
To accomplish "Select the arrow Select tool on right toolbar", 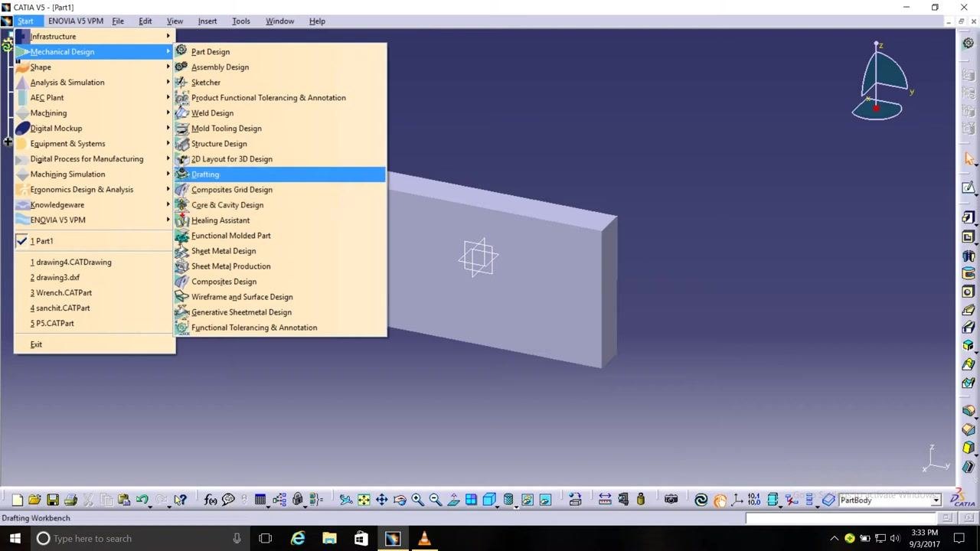I will [969, 158].
